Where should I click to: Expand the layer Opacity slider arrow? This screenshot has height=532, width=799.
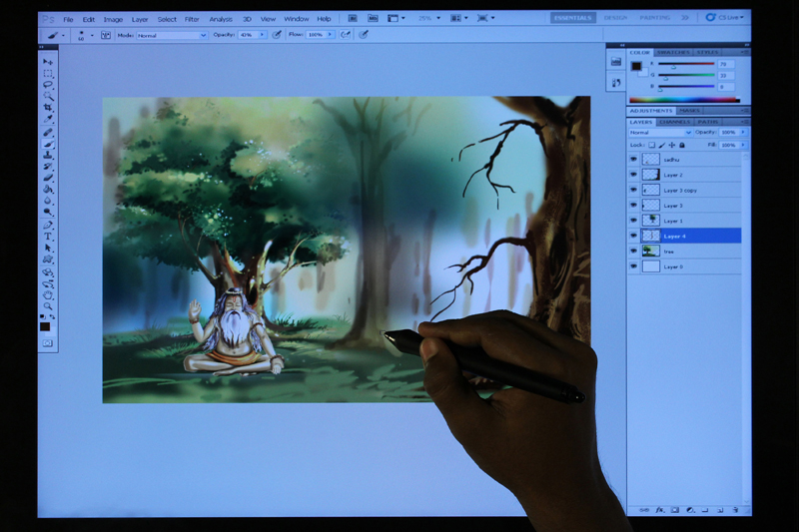click(x=741, y=132)
